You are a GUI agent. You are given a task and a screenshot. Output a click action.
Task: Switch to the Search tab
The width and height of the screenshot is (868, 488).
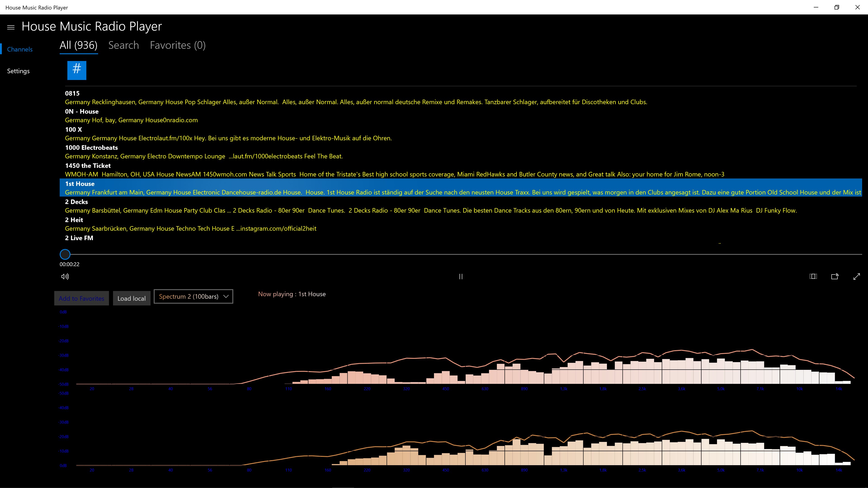coord(123,45)
